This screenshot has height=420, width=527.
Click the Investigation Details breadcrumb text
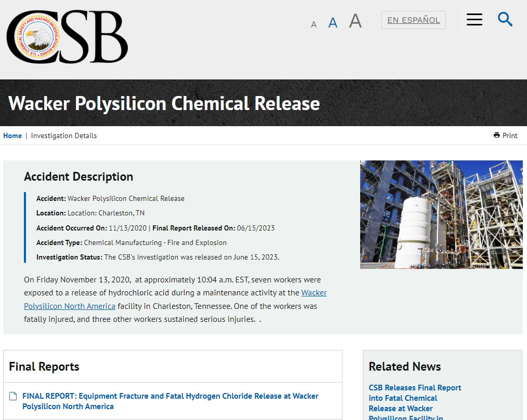tap(64, 136)
